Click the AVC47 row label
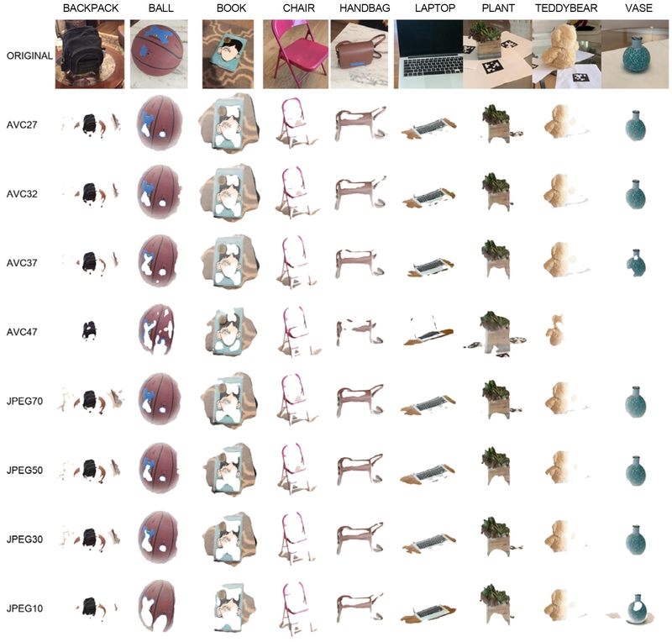672x642 pixels. 22,332
